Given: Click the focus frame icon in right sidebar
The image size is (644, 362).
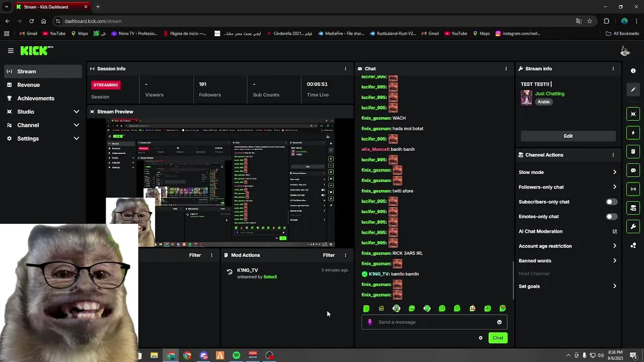Looking at the screenshot, I should click(633, 114).
